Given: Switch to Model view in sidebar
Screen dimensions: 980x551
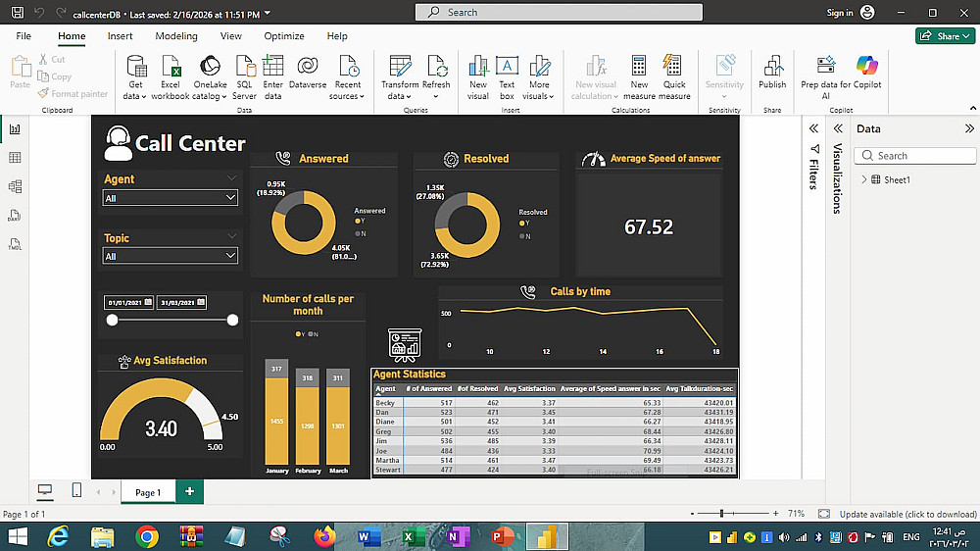Looking at the screenshot, I should (x=15, y=186).
